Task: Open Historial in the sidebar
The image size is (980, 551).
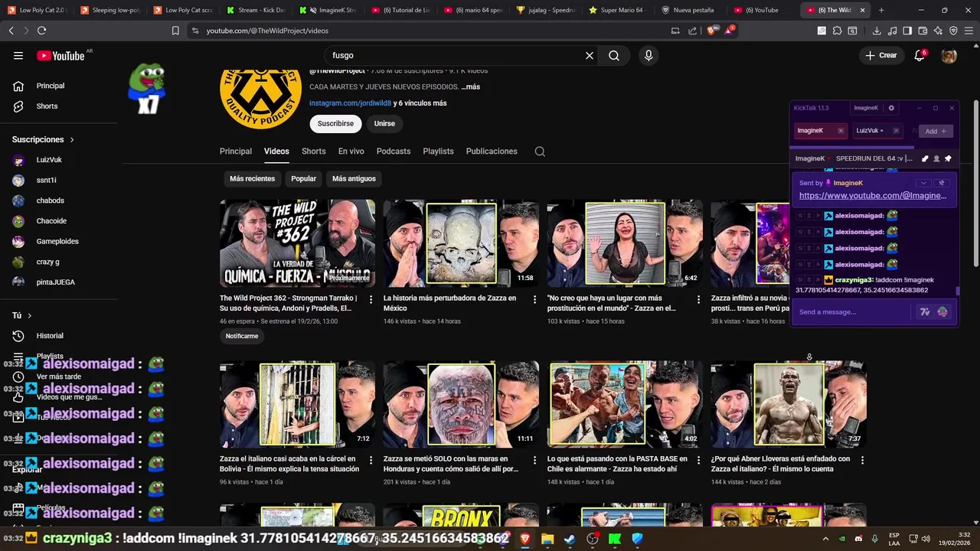Action: click(51, 336)
